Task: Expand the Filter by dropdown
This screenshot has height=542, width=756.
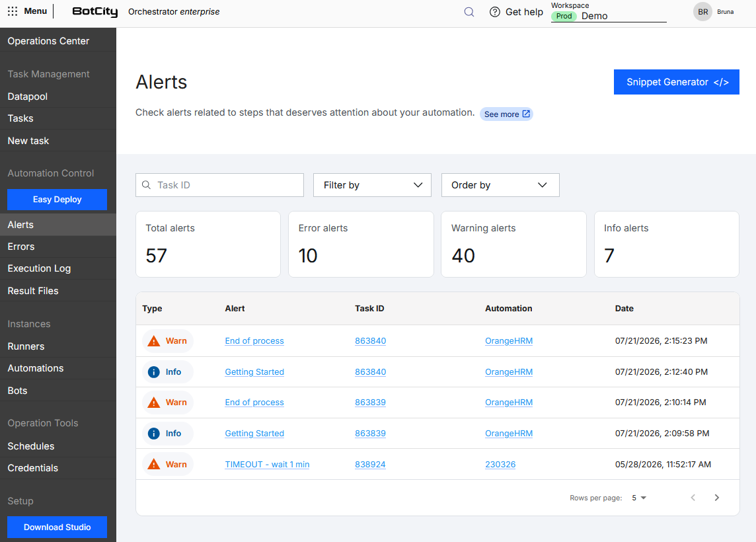Action: click(372, 185)
